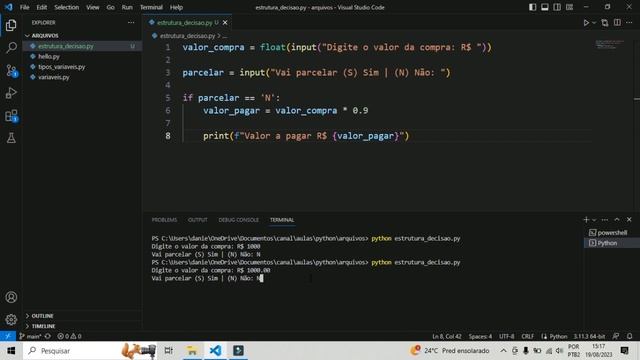Open changes compare icon in editor toolbar
Screen dimensions: 640x360
pyautogui.click(x=605, y=23)
